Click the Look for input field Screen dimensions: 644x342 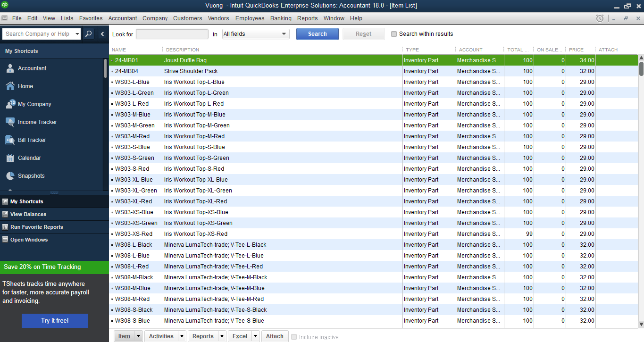pyautogui.click(x=172, y=34)
